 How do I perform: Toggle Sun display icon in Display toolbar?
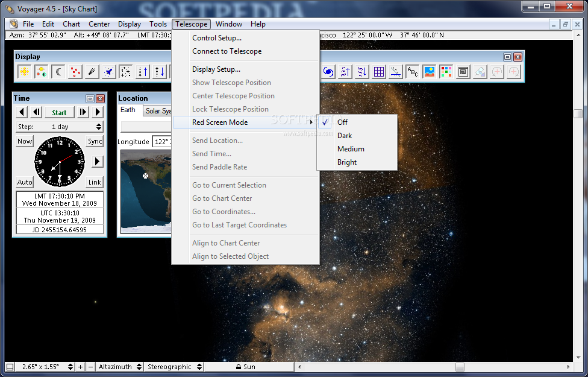(24, 71)
